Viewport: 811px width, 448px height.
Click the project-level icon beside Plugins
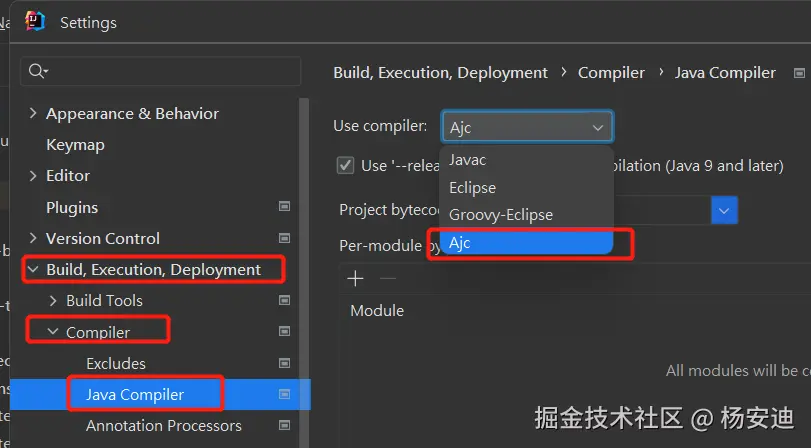tap(284, 207)
